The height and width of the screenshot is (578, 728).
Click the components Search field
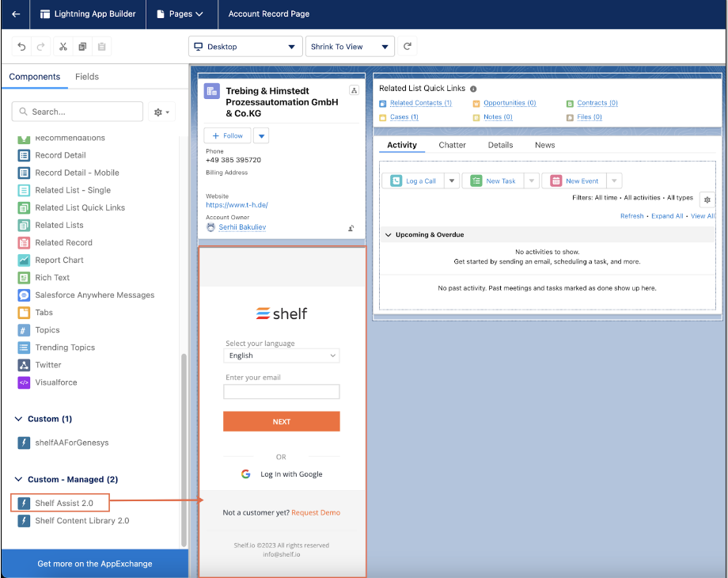[x=77, y=112]
